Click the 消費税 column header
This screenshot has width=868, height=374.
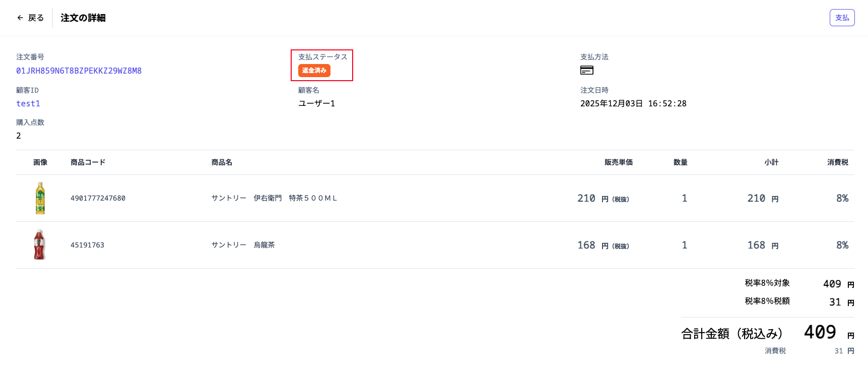coord(838,162)
